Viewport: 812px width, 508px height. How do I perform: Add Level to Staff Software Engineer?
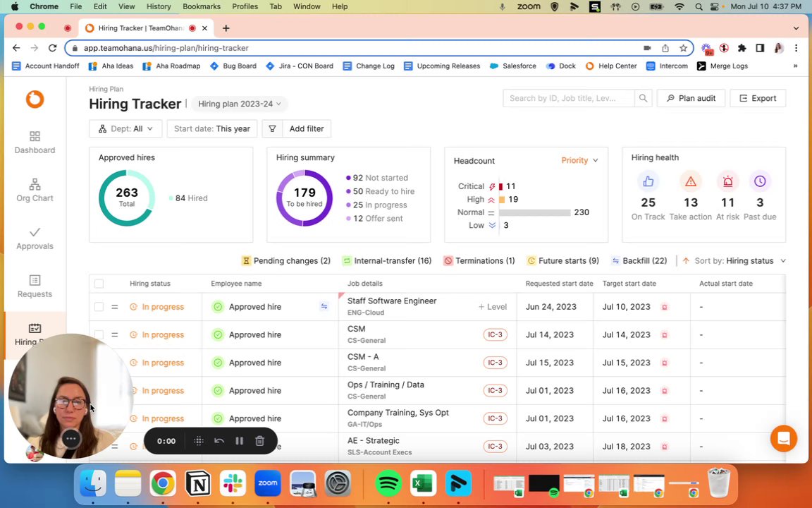click(493, 307)
